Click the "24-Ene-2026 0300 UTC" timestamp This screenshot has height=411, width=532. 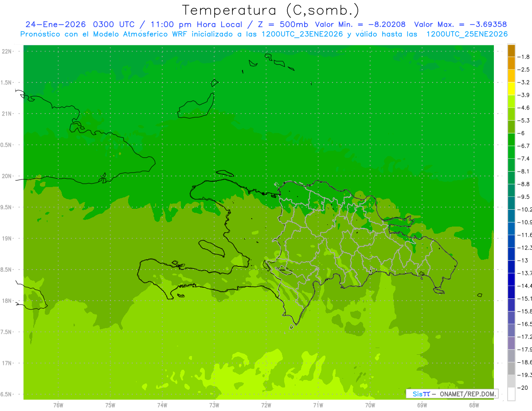pyautogui.click(x=80, y=24)
